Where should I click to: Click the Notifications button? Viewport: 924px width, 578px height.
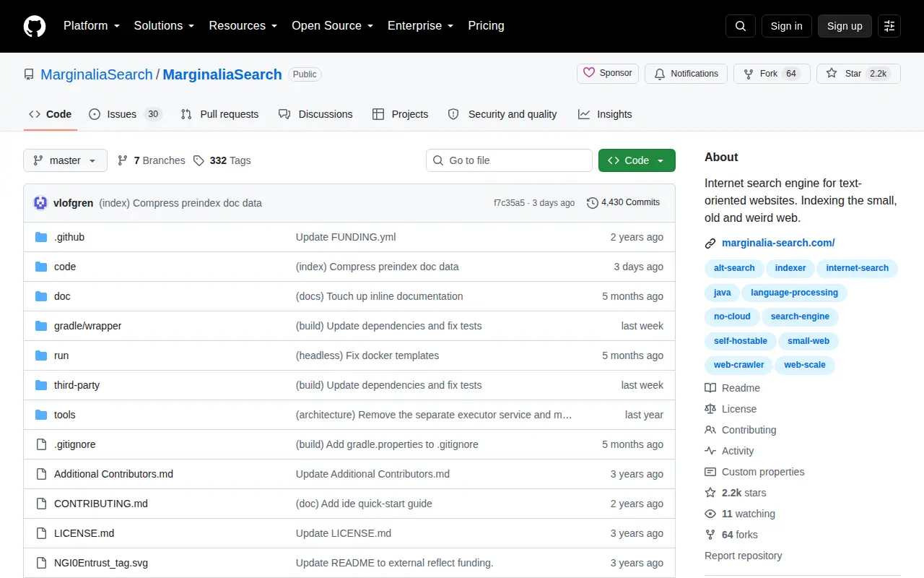pos(687,74)
